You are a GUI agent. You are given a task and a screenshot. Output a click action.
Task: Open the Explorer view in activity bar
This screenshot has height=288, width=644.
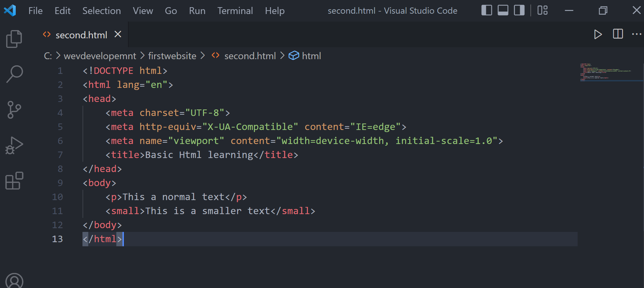(x=14, y=39)
